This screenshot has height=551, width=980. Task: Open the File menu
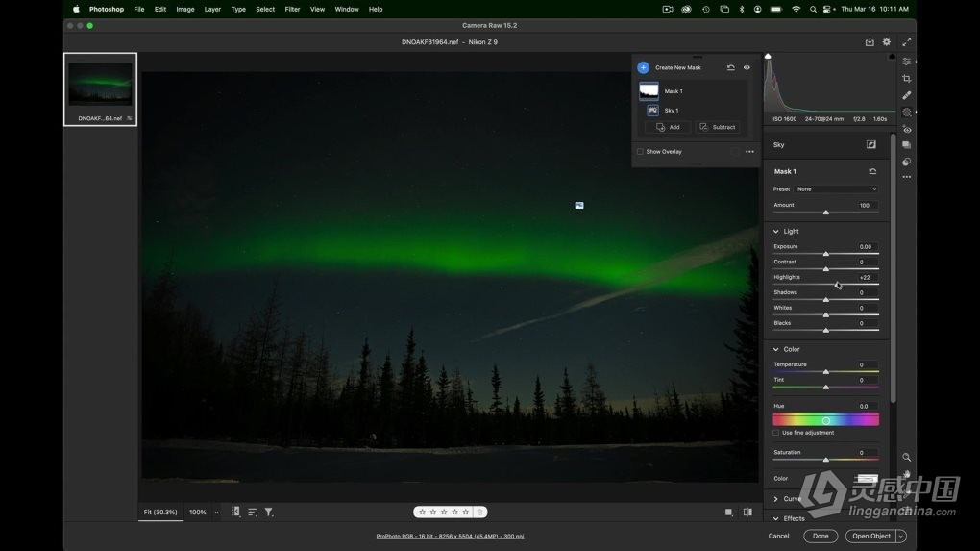pos(139,10)
